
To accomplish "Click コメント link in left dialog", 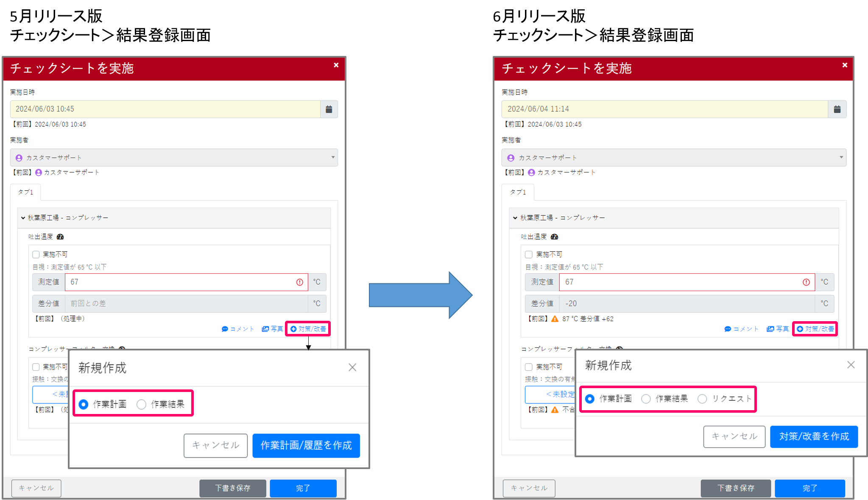I will 238,329.
